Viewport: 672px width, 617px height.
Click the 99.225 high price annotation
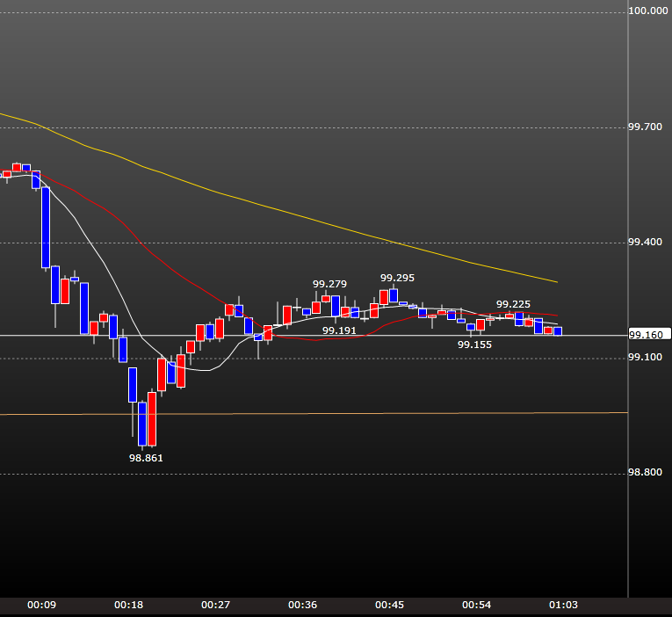pos(513,304)
